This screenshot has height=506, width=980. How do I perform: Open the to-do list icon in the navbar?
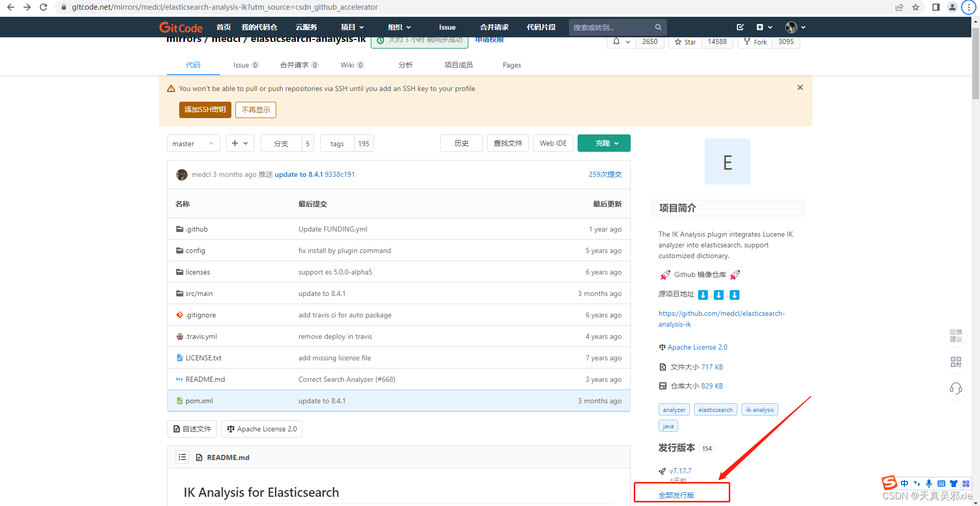(x=740, y=27)
